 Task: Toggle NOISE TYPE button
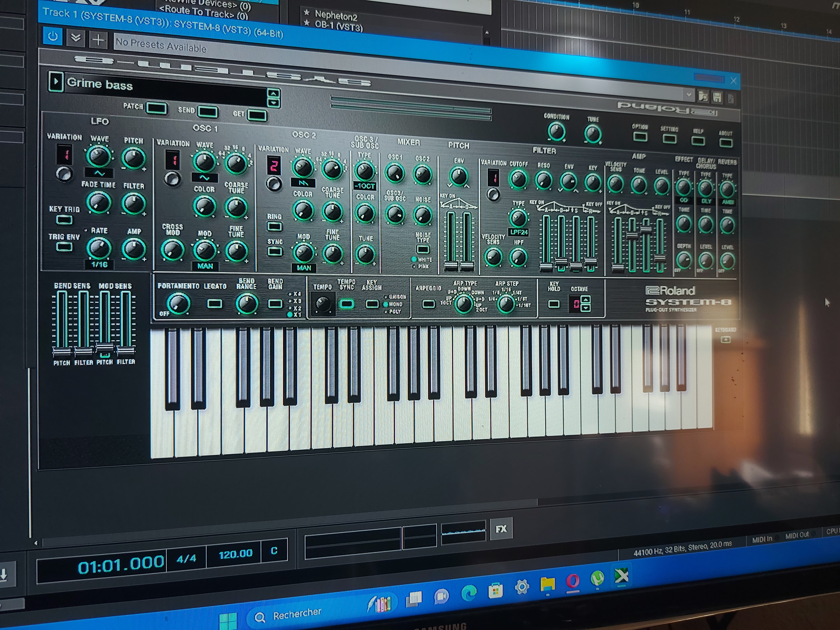(x=423, y=249)
